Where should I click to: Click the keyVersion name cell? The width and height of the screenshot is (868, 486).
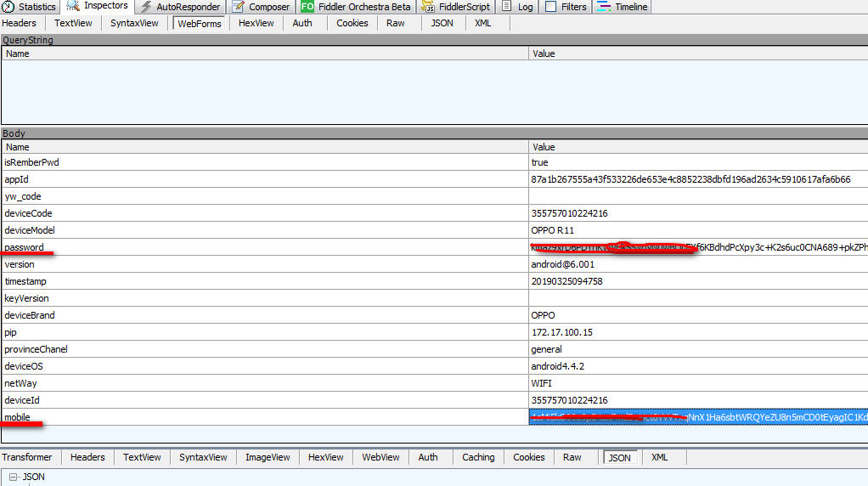265,298
